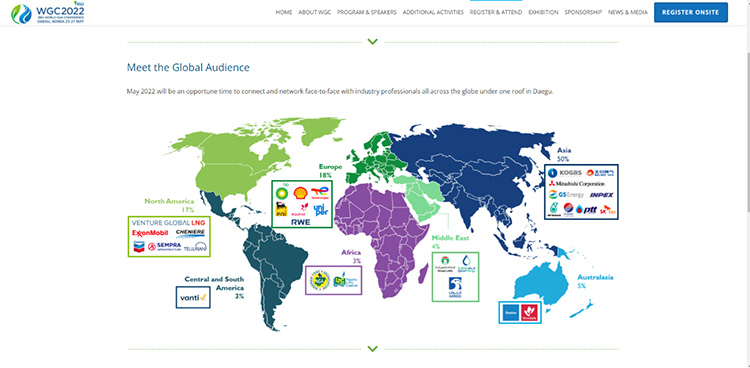Click the WGC2022 logo in header
This screenshot has height=368, width=750.
click(48, 13)
